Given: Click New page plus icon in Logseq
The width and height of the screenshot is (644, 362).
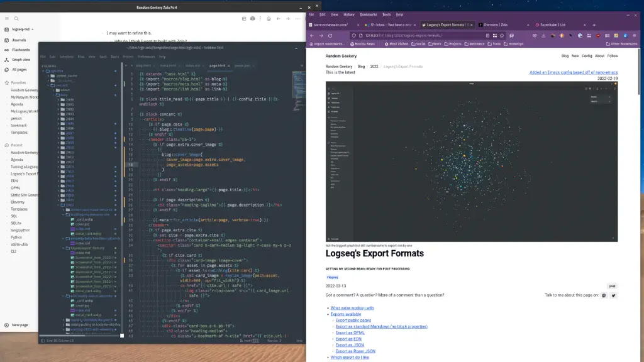Looking at the screenshot, I should (6, 325).
